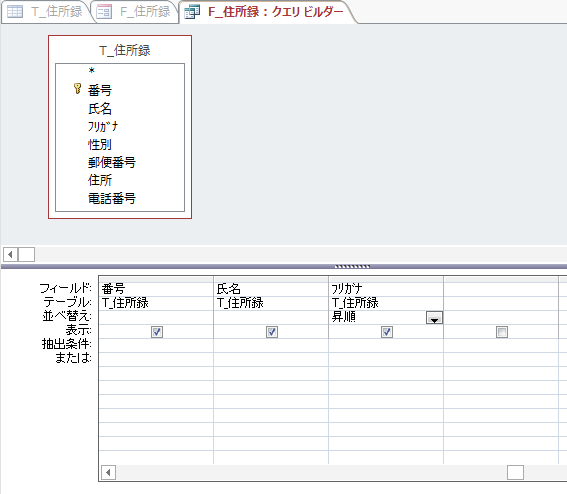Toggle the 表示 checkbox for フリガナ column
This screenshot has width=567, height=494.
(387, 332)
